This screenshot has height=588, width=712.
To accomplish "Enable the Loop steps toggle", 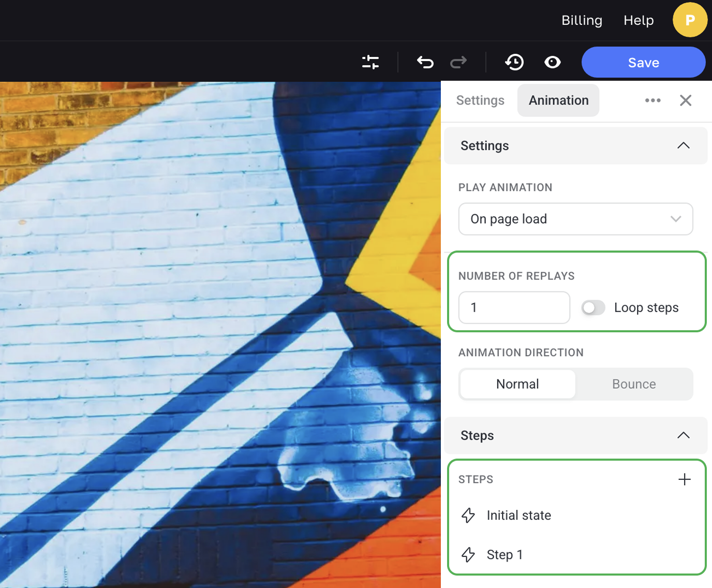I will (593, 307).
